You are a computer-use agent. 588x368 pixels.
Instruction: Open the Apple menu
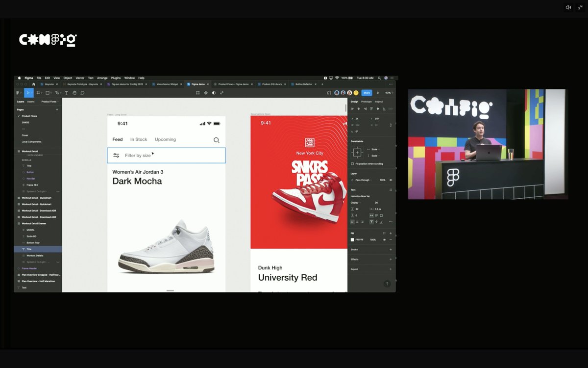pyautogui.click(x=20, y=78)
